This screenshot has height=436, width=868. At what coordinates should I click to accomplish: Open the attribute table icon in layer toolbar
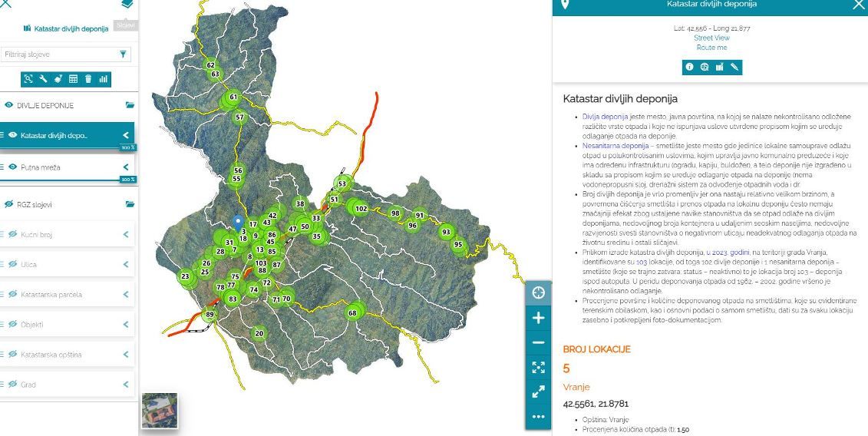(74, 78)
